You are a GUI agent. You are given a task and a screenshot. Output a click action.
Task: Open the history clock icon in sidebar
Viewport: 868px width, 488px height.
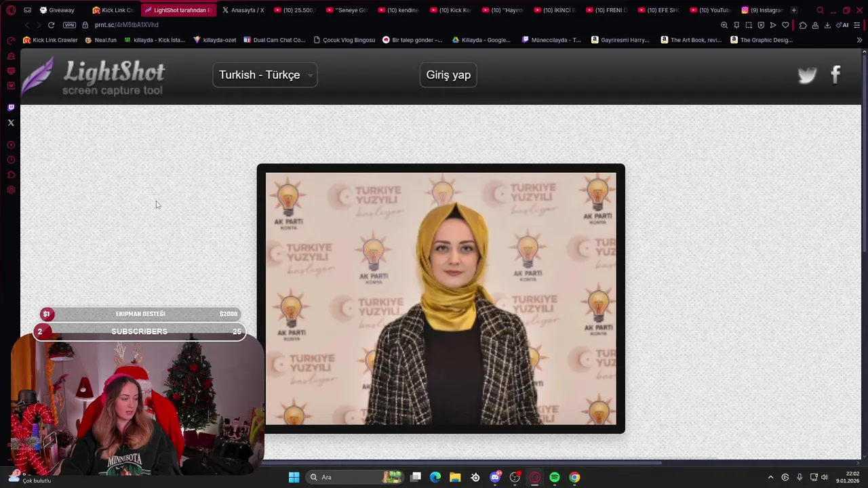point(11,160)
